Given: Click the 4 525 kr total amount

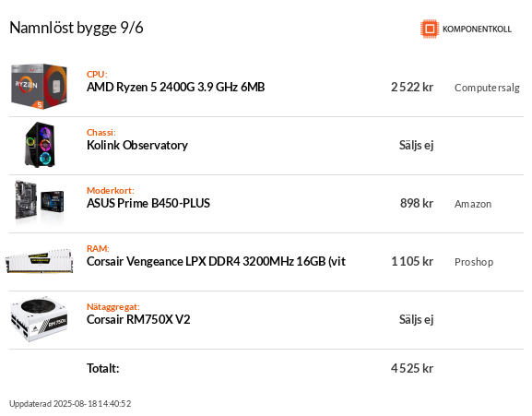Looking at the screenshot, I should tap(412, 368).
